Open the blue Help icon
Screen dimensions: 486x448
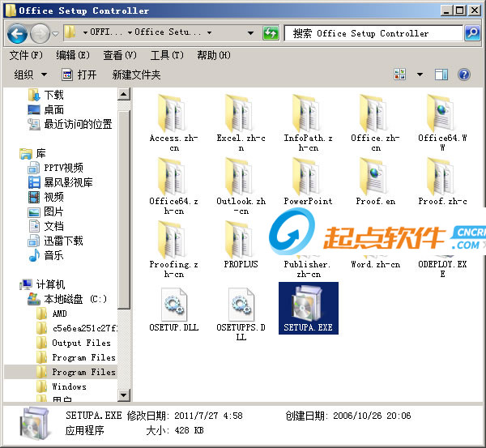[x=463, y=75]
